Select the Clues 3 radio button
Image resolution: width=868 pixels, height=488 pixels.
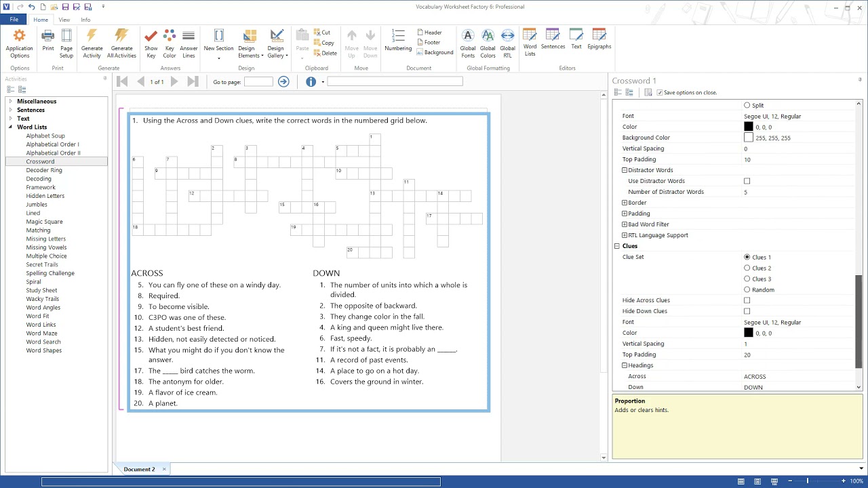tap(747, 279)
